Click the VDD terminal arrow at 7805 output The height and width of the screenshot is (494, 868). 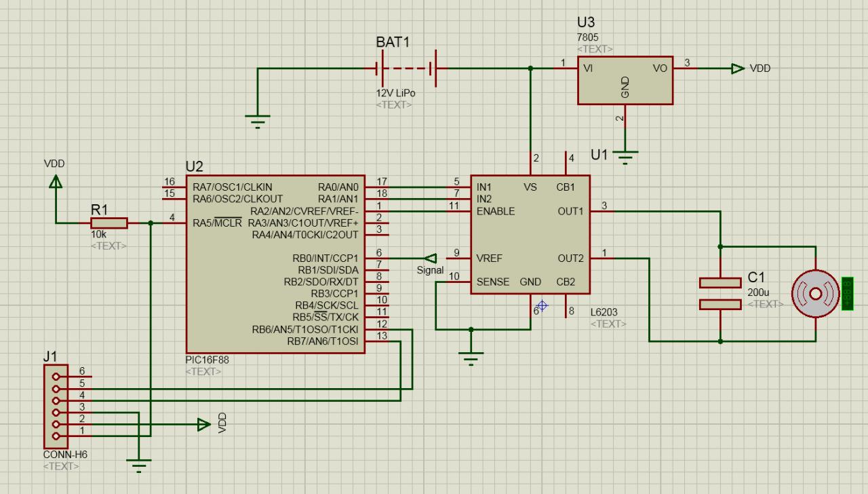coord(738,69)
